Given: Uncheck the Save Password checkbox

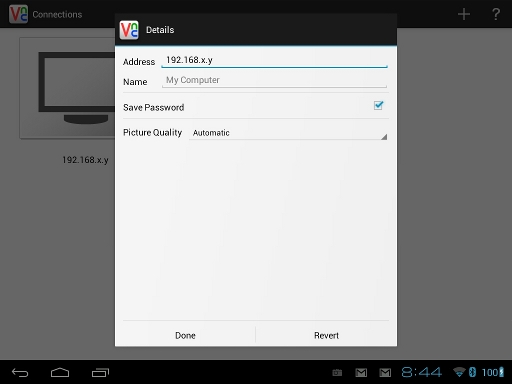Looking at the screenshot, I should 378,106.
